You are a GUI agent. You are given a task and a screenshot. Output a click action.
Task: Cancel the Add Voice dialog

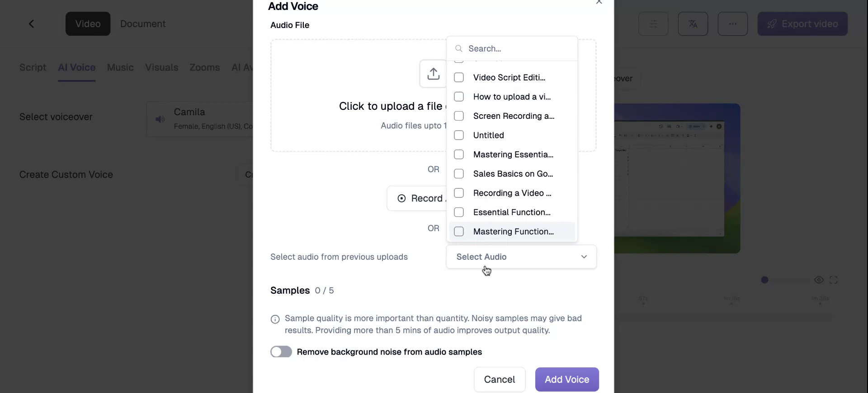click(x=500, y=379)
